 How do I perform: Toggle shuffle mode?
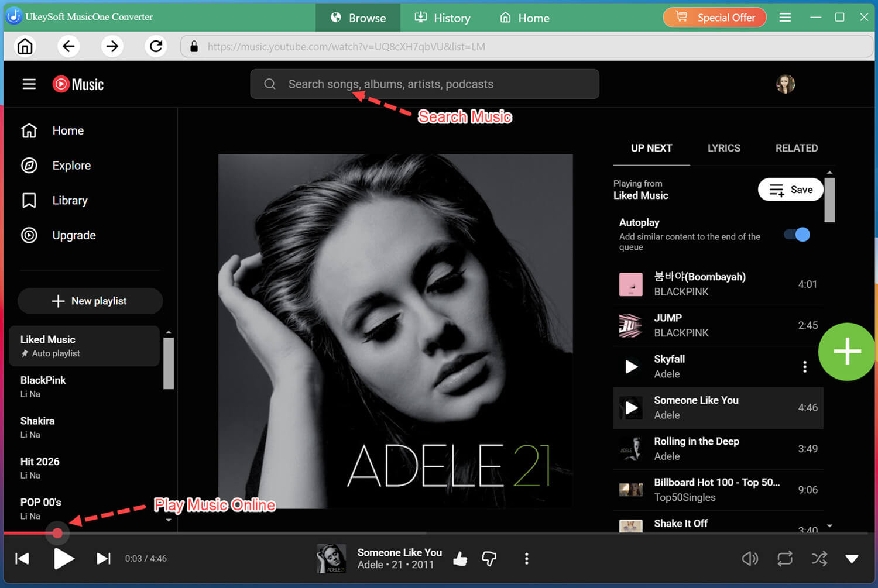pos(819,559)
